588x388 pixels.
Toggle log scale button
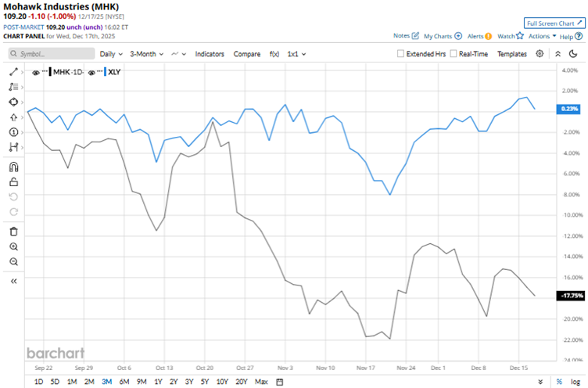pyautogui.click(x=575, y=382)
